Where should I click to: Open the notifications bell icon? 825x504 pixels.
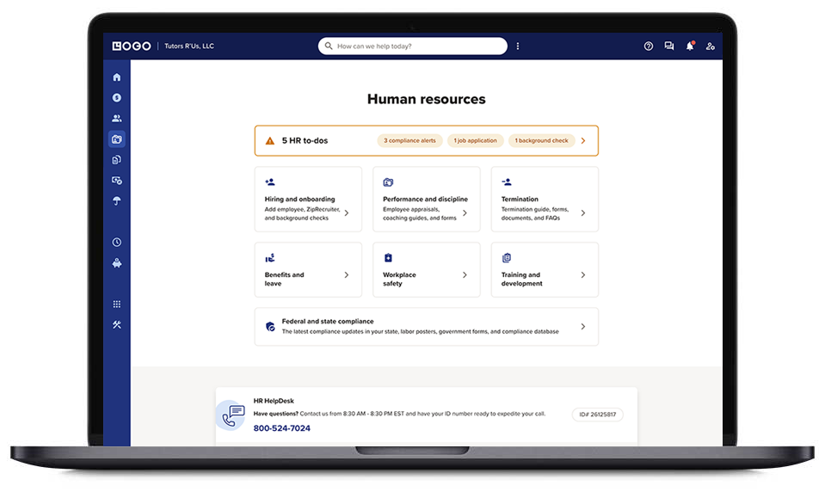689,46
